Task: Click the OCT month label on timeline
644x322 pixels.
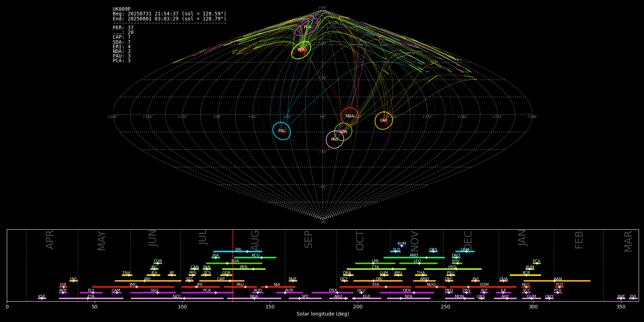Action: pyautogui.click(x=360, y=240)
